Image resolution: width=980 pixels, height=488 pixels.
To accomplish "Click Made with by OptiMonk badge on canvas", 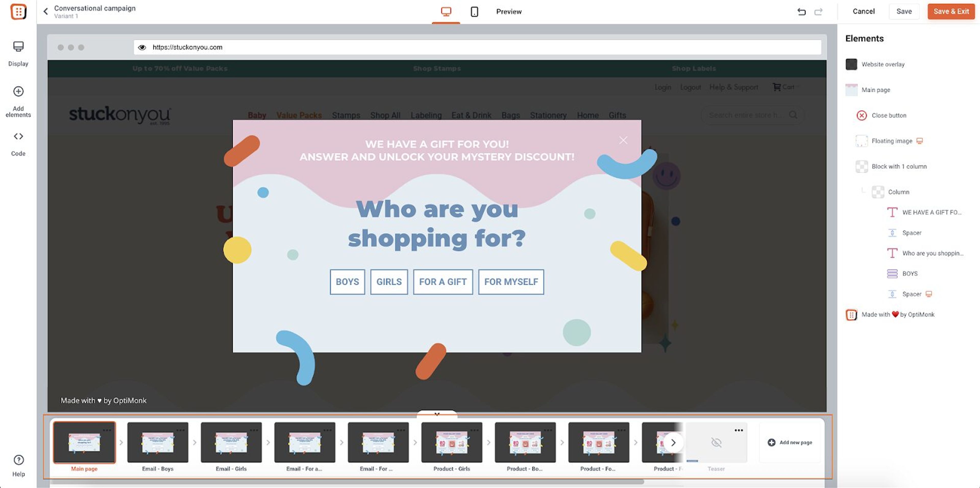I will 103,401.
